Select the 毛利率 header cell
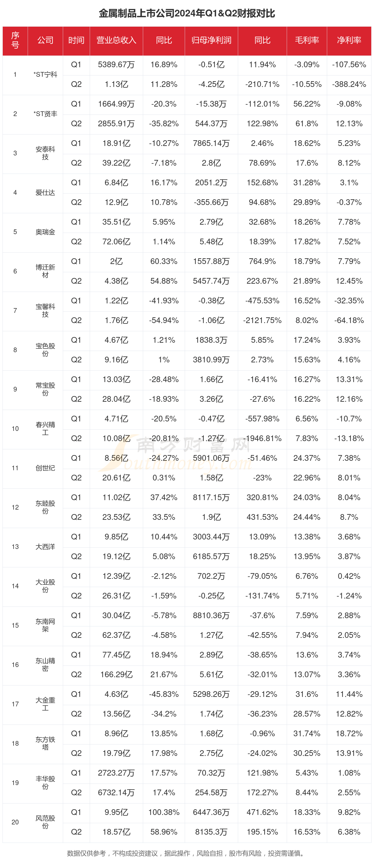374x868 pixels. coord(307,41)
